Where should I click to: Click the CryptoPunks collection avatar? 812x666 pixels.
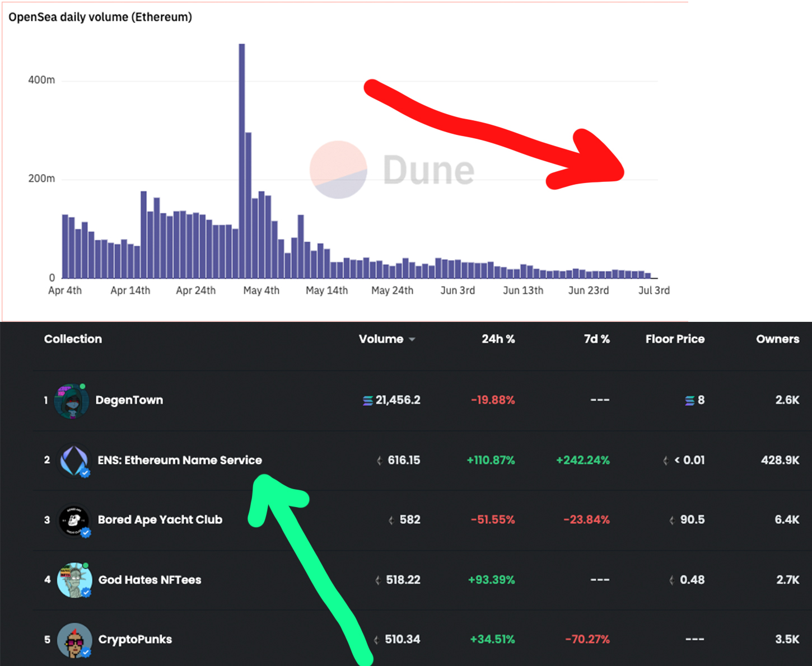[74, 640]
